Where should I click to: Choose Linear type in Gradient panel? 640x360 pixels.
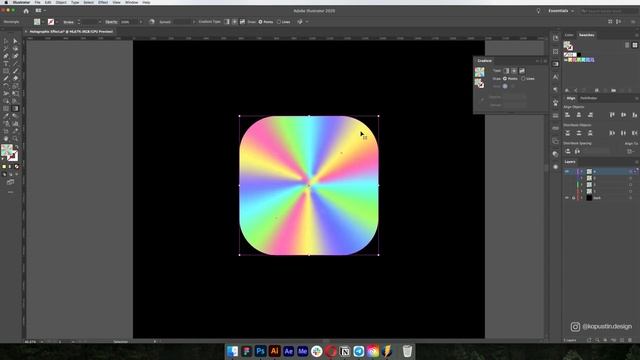click(506, 71)
